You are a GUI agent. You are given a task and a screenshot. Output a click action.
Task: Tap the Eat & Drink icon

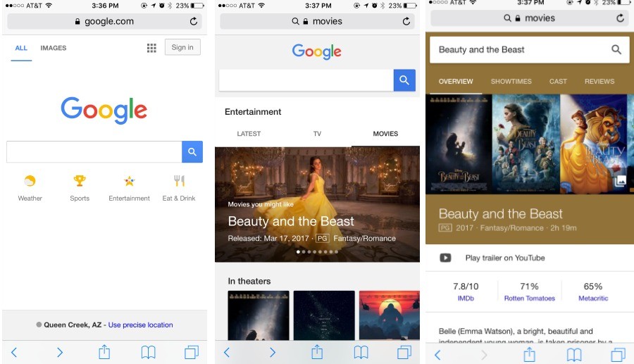point(179,180)
